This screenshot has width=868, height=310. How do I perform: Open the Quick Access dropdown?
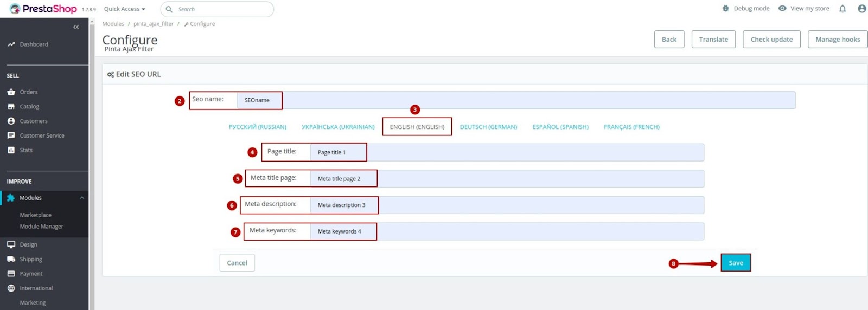pos(124,9)
